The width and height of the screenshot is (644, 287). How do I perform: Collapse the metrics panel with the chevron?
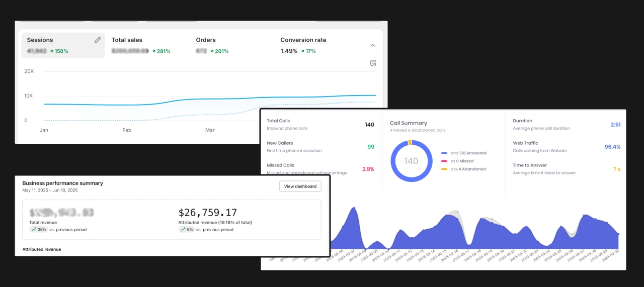coord(373,45)
